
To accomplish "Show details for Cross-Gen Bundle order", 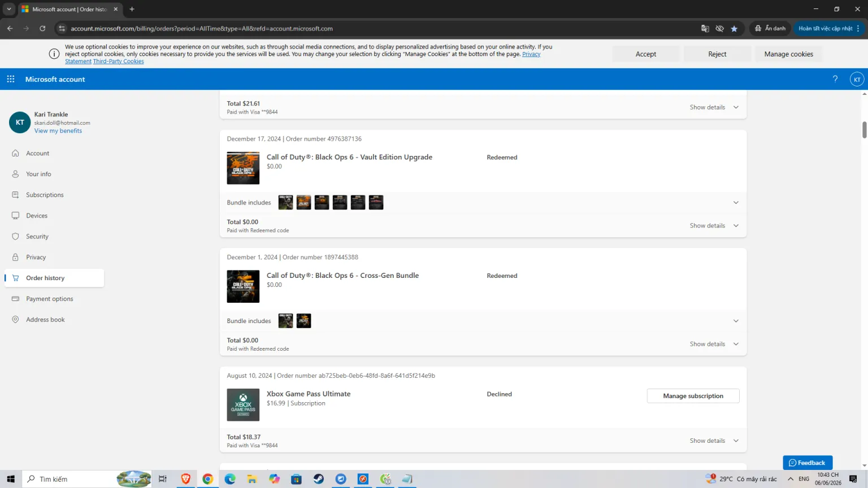I will [714, 344].
